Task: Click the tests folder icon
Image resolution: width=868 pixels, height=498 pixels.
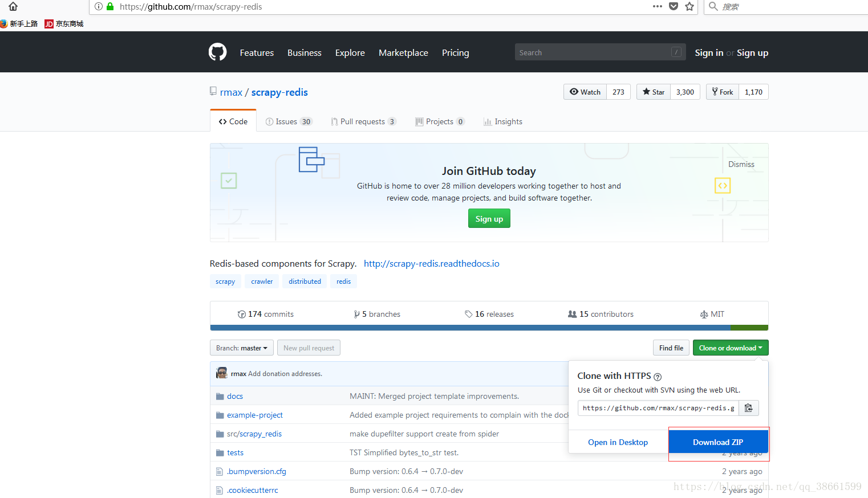Action: click(x=220, y=452)
